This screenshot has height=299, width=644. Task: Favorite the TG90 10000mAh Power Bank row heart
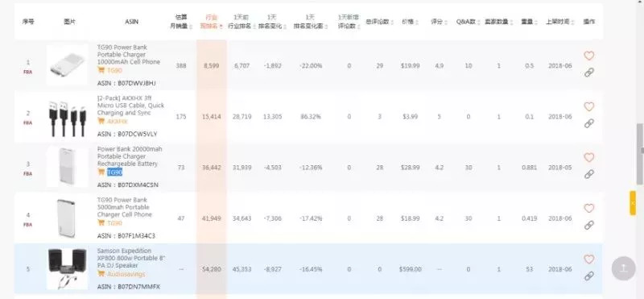589,56
